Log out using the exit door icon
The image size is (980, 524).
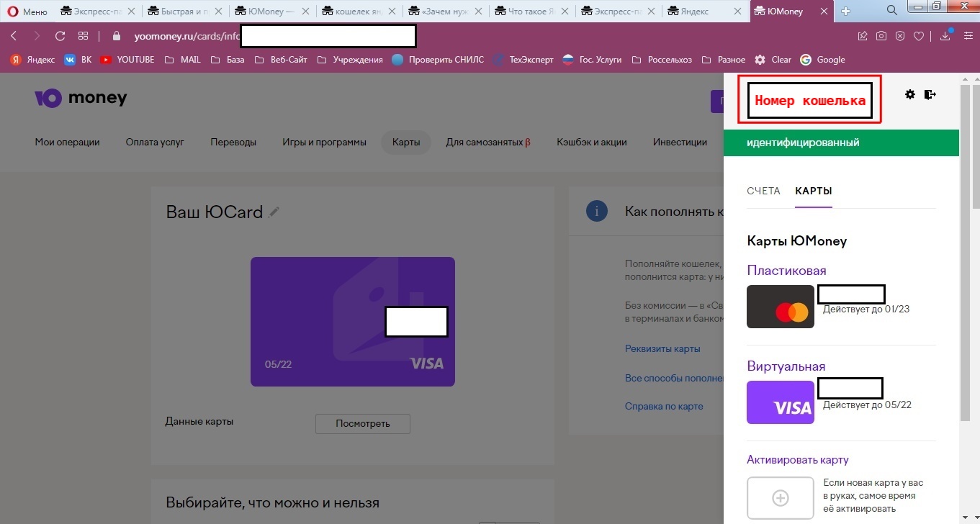[930, 94]
